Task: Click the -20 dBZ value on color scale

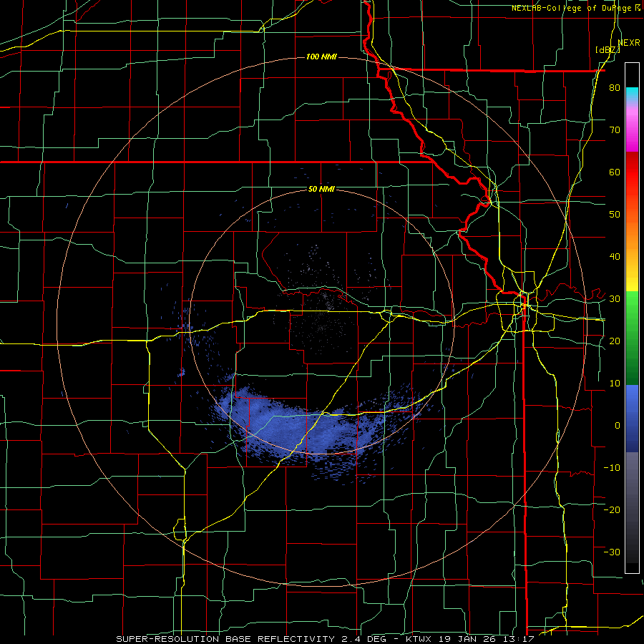Action: click(x=612, y=509)
